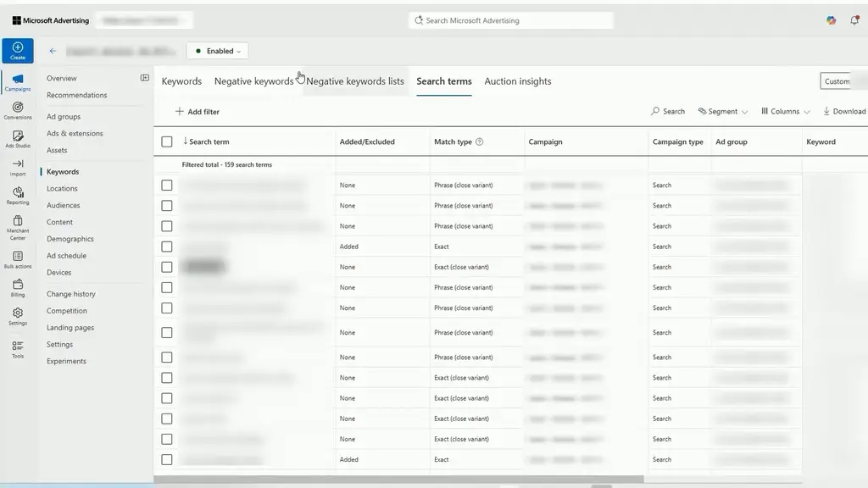Screen dimensions: 868x488
Task: Click the Add filter plus icon
Action: 180,111
